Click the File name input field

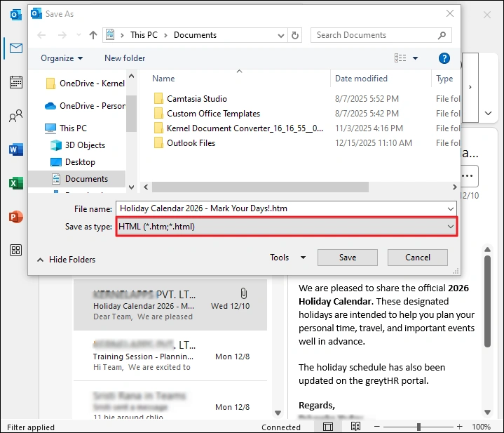point(281,208)
